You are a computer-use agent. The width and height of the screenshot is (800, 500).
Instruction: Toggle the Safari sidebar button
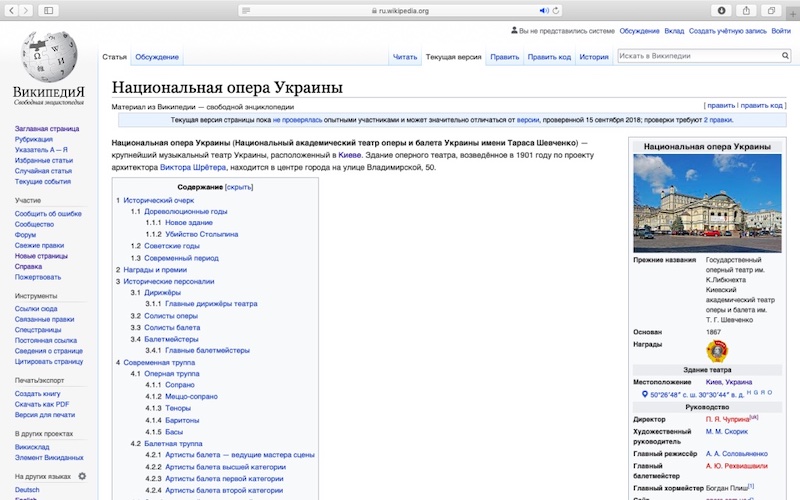pos(48,10)
